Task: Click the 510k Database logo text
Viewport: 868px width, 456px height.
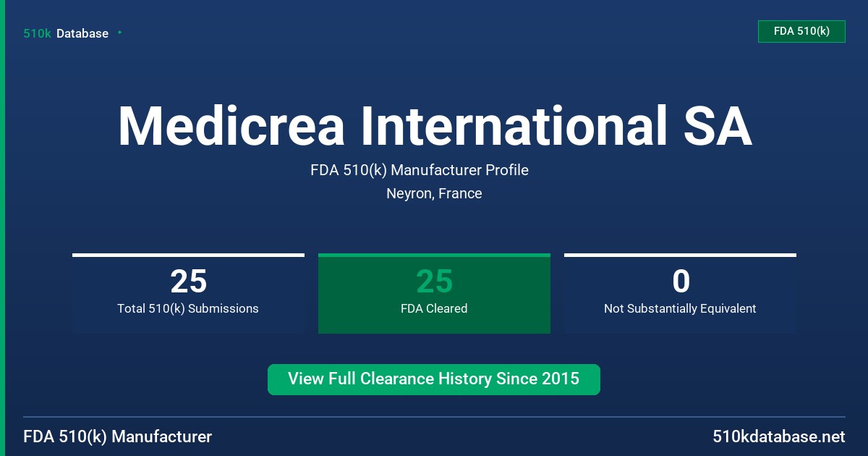Action: pos(66,33)
